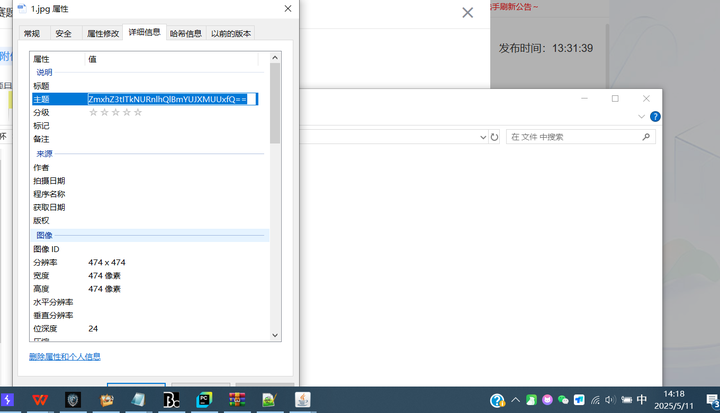Expand the Explorer address bar history dropdown
The image size is (720, 413).
(483, 137)
